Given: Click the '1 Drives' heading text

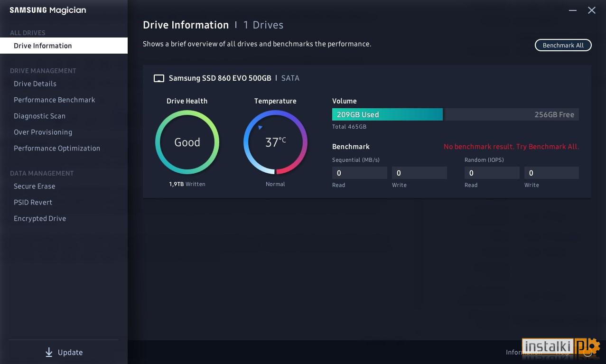Looking at the screenshot, I should 263,25.
